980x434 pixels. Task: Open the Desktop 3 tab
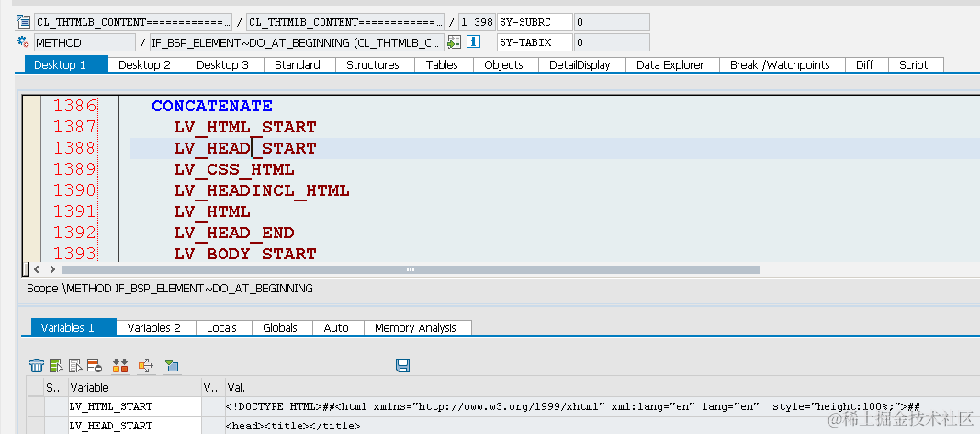pyautogui.click(x=222, y=64)
